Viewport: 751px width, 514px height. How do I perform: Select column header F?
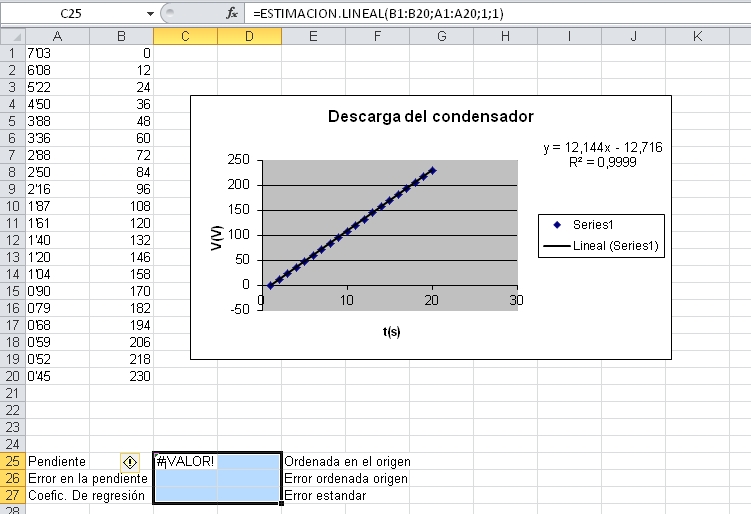click(x=376, y=36)
